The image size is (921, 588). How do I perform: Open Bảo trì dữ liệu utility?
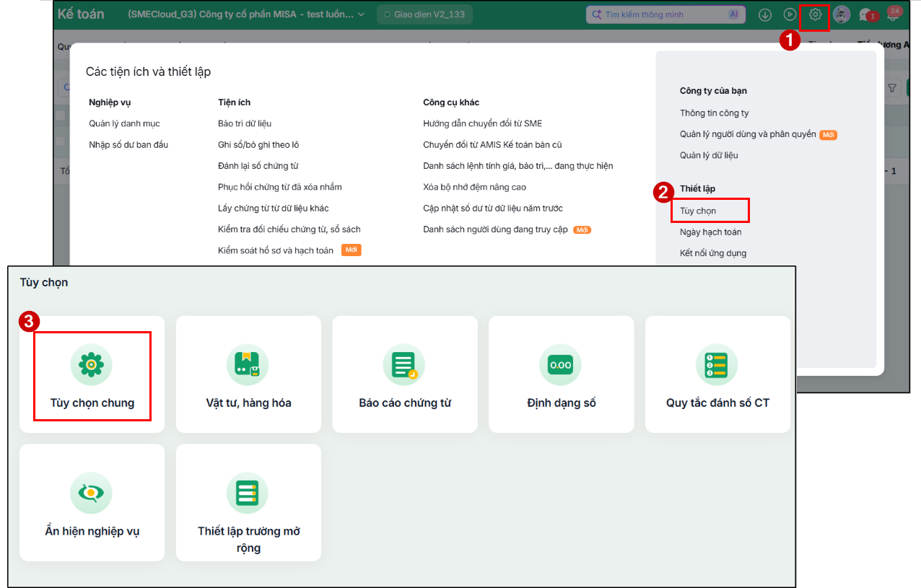(x=245, y=124)
